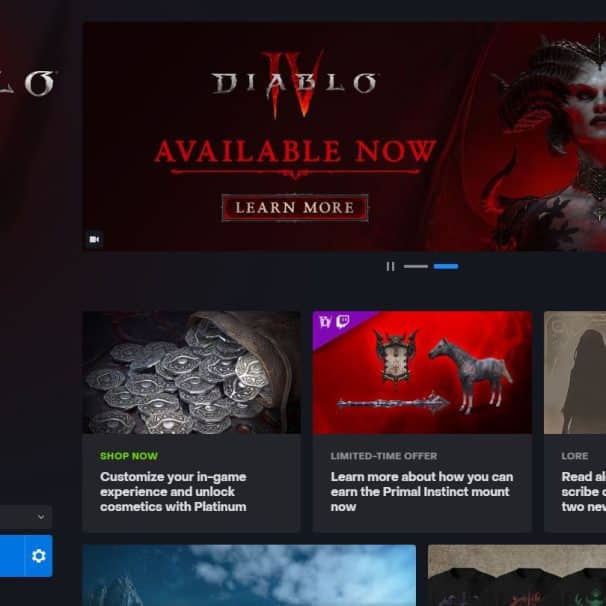The width and height of the screenshot is (606, 606).
Task: Click the Shop Now label
Action: point(129,456)
